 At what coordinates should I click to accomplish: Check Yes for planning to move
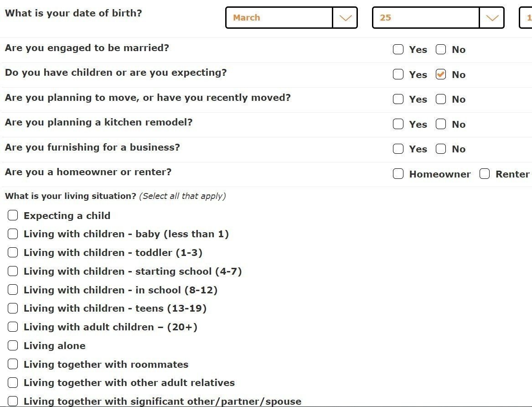(398, 99)
